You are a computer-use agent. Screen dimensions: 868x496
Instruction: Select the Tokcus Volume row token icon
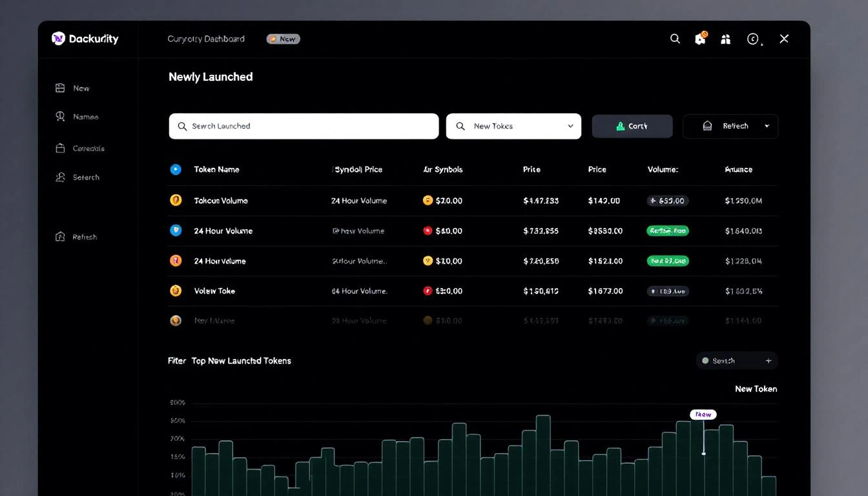click(x=175, y=200)
